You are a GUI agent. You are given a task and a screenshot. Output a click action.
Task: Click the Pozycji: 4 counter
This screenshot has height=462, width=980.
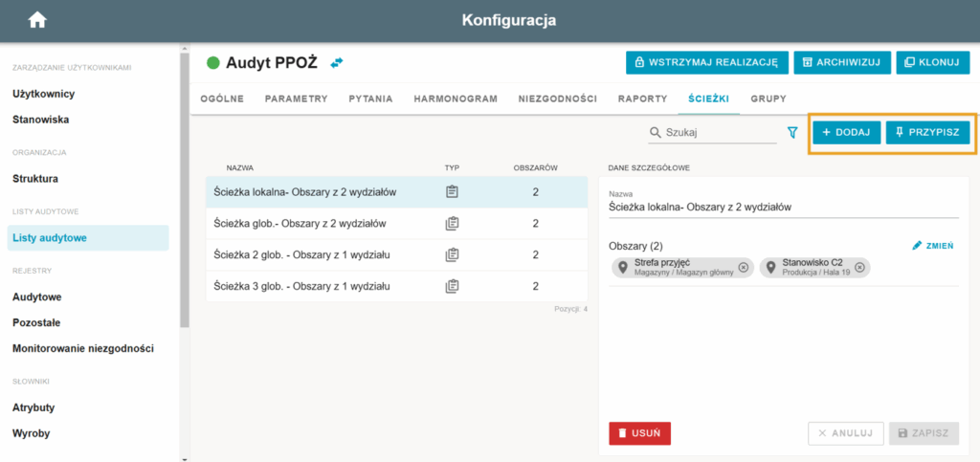pos(570,309)
